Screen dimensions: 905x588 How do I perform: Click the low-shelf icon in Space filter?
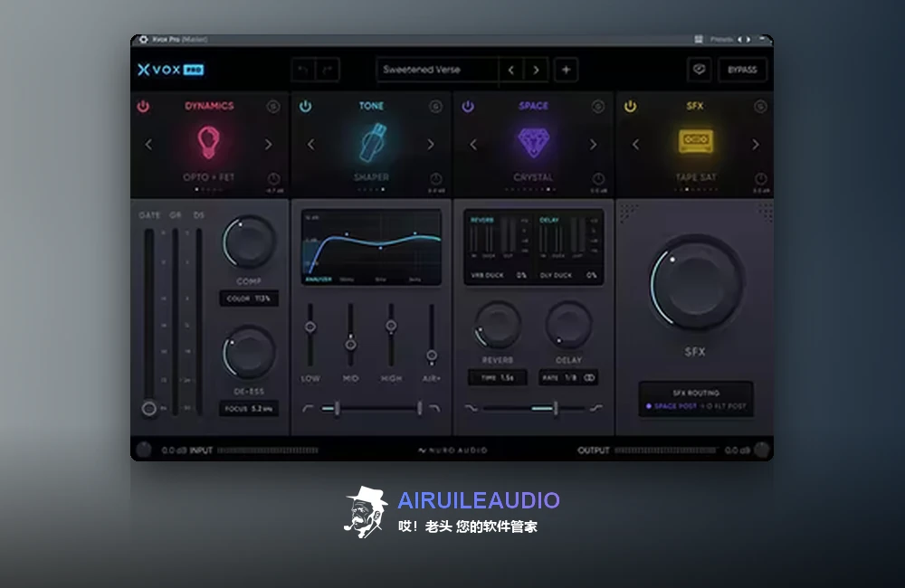click(x=471, y=409)
